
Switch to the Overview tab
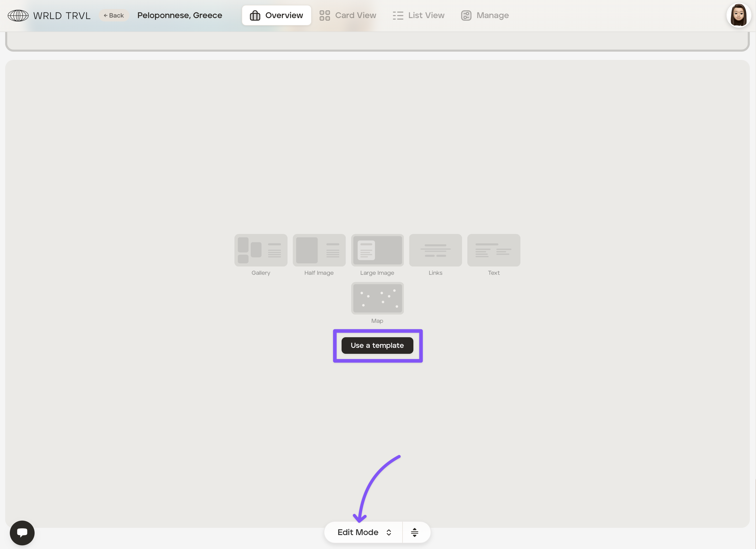tap(276, 15)
